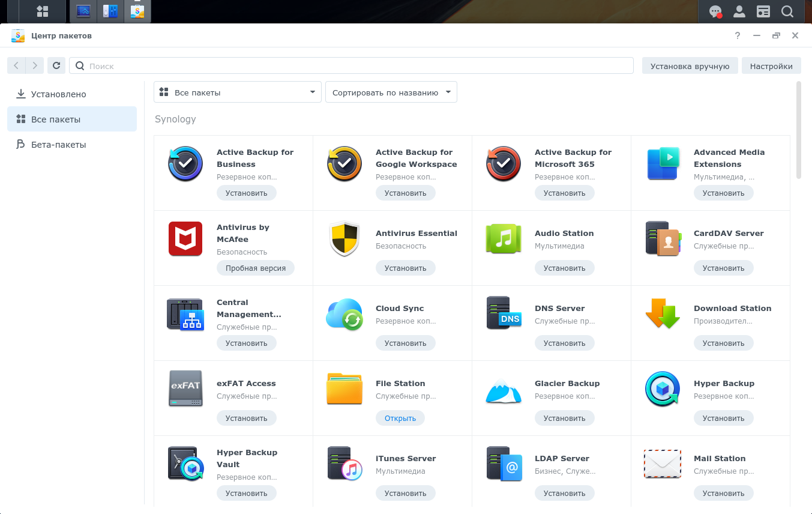Open the Antivirus Essential shield icon
Viewport: 812px width, 514px height.
344,238
